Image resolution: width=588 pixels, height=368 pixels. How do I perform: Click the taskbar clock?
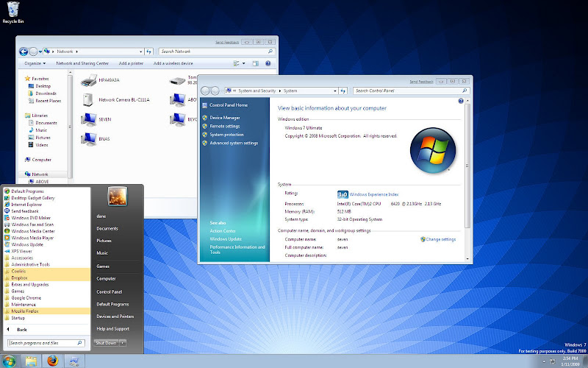570,361
